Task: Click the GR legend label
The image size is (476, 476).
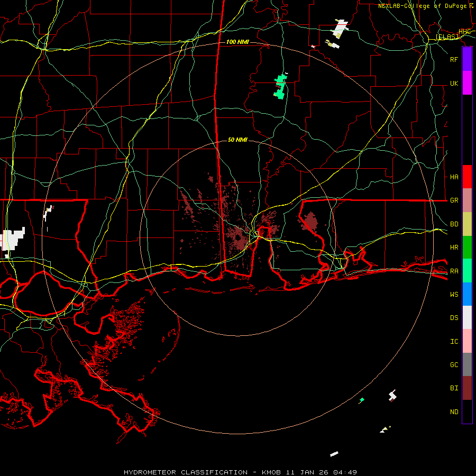Action: pos(454,200)
